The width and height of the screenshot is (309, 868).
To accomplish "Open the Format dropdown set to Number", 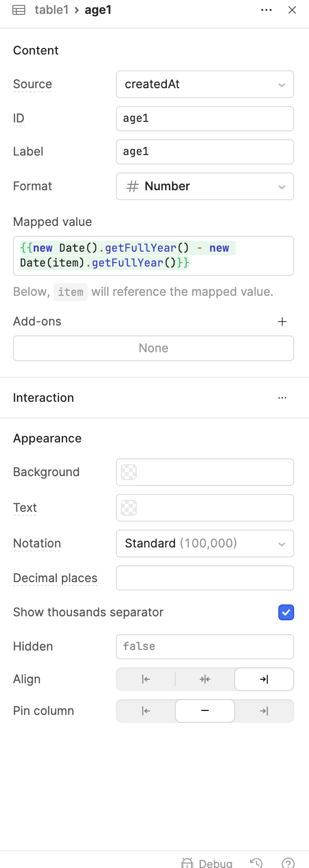I will click(x=205, y=186).
